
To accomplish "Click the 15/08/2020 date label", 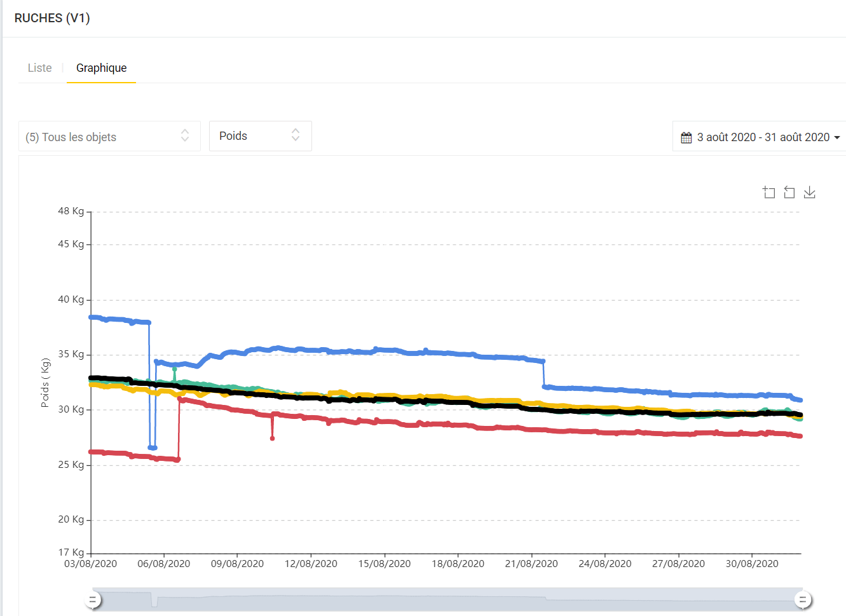I will pyautogui.click(x=385, y=564).
